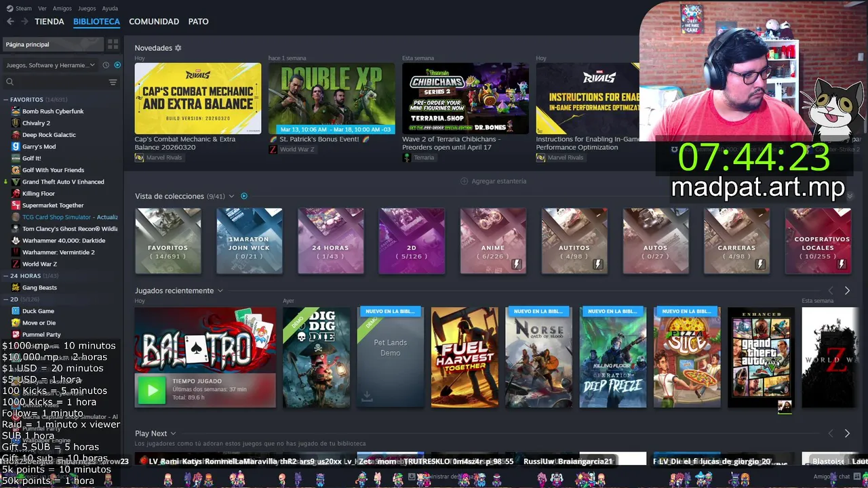Click the back navigation arrow
Screen dimensions: 868x488
(10, 22)
